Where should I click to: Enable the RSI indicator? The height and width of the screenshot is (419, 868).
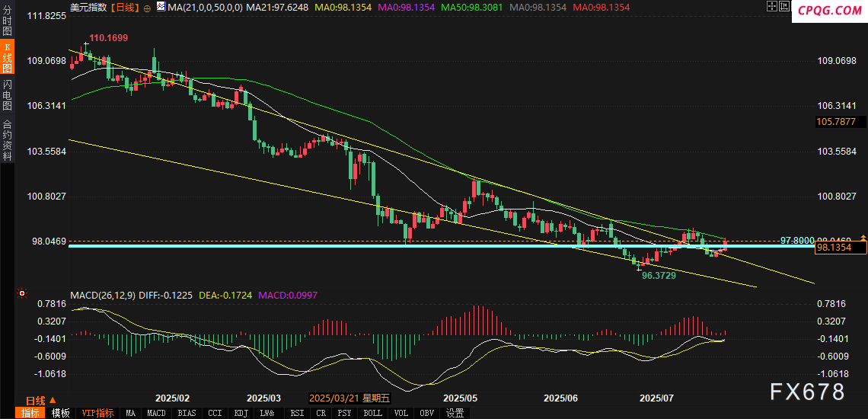[296, 413]
